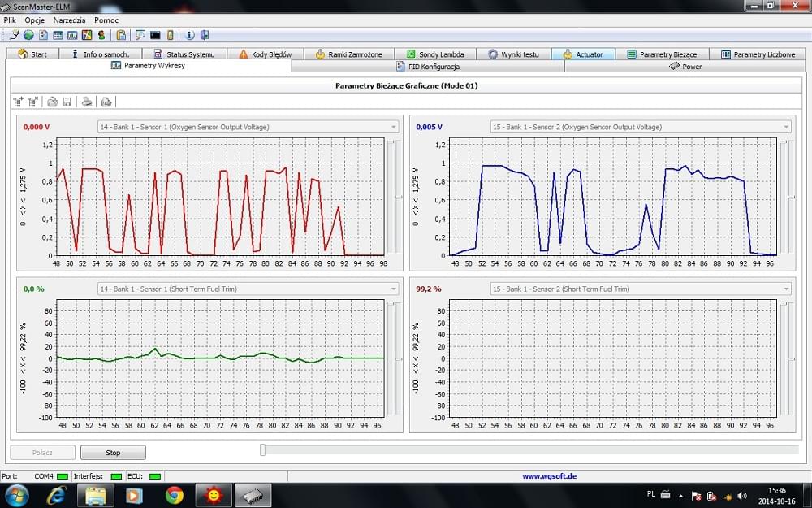Screen dimensions: 812x508
Task: Click the bar chart icon in main toolbar
Action: pyautogui.click(x=72, y=35)
